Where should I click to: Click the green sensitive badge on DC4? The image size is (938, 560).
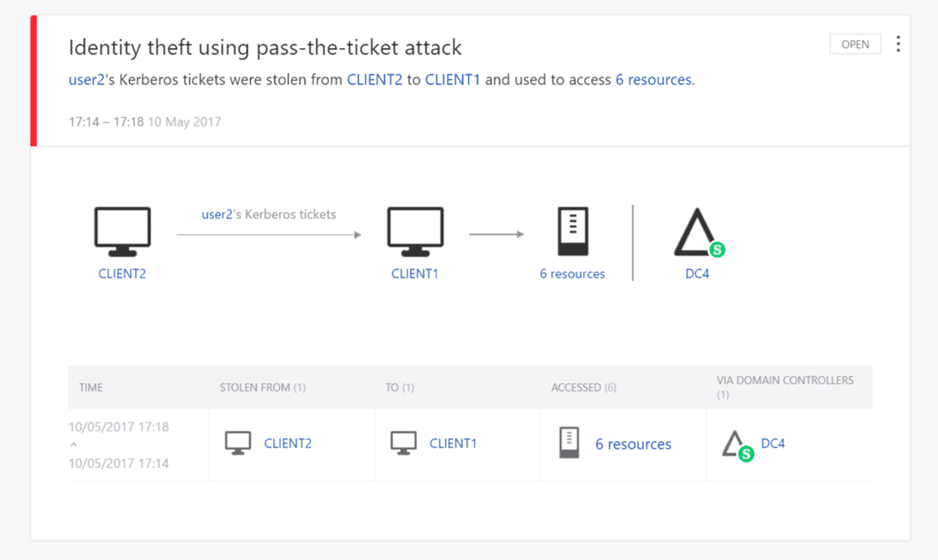[x=716, y=250]
